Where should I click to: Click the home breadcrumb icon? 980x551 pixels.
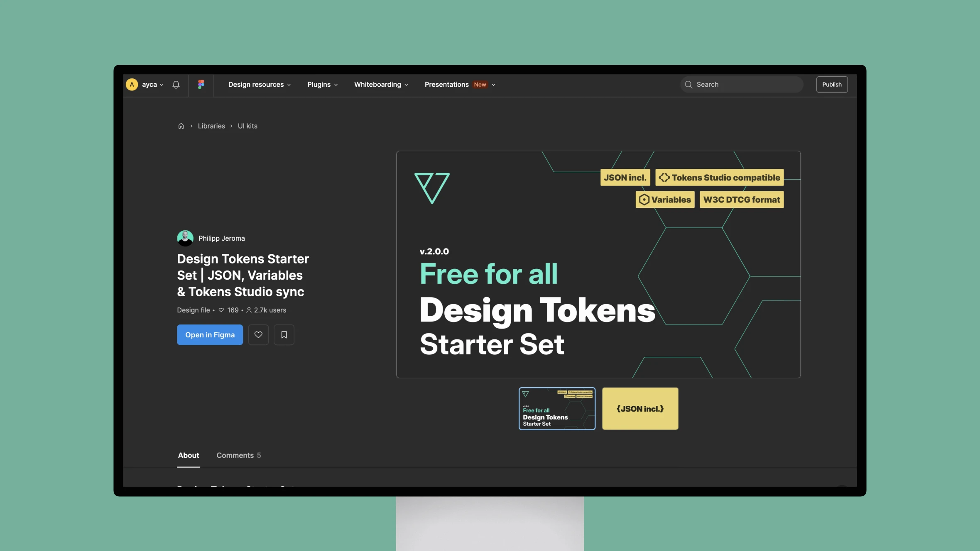180,126
